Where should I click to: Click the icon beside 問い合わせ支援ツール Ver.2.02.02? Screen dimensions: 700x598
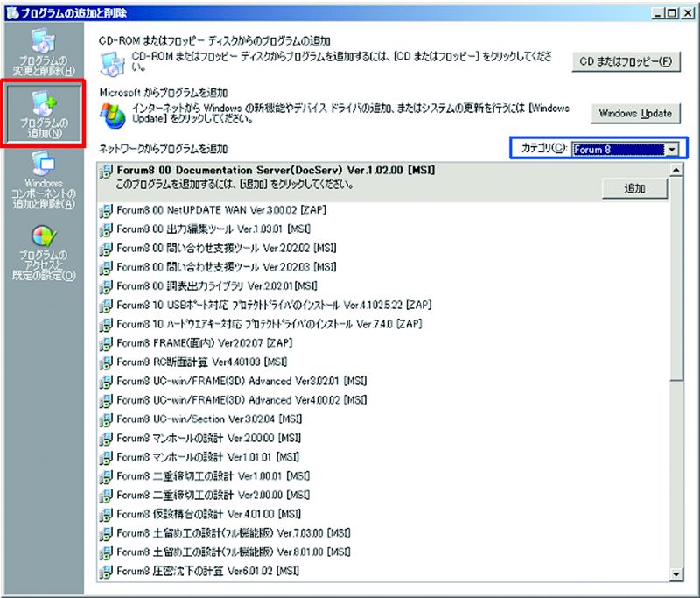[106, 249]
